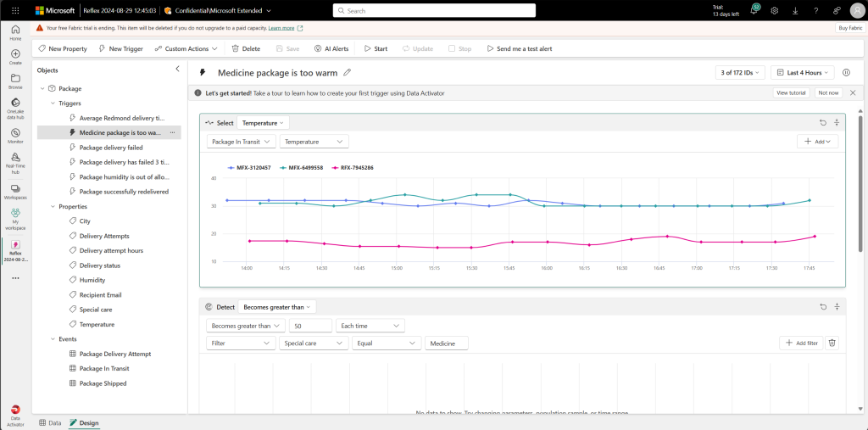
Task: Go to Home in left navigation
Action: (x=15, y=33)
